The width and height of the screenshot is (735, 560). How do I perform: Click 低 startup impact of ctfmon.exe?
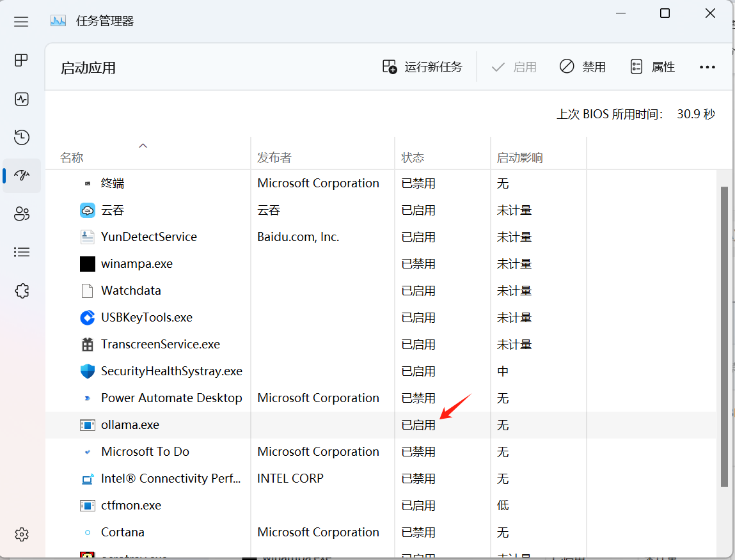pos(503,506)
